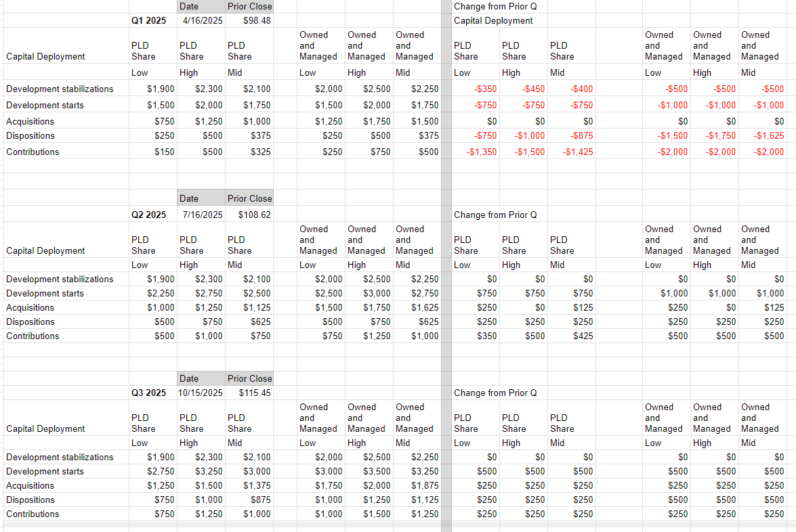Click the red -$450 stabilizations change cell
Image resolution: width=796 pixels, height=532 pixels.
(524, 89)
